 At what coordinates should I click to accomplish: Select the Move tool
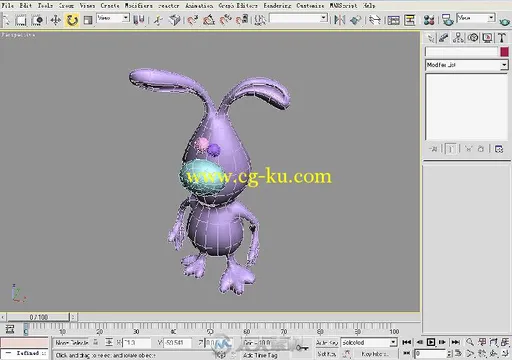55,20
